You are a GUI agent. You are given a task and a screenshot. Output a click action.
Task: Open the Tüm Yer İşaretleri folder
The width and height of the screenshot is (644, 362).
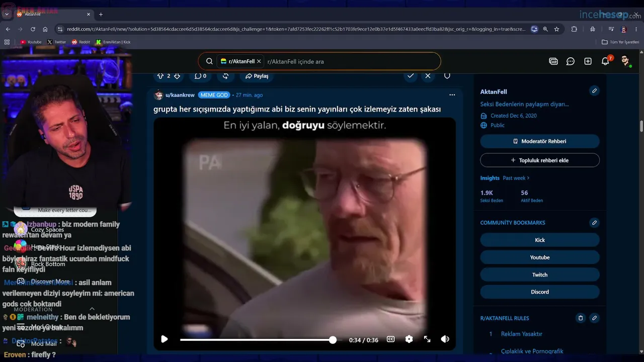[620, 42]
